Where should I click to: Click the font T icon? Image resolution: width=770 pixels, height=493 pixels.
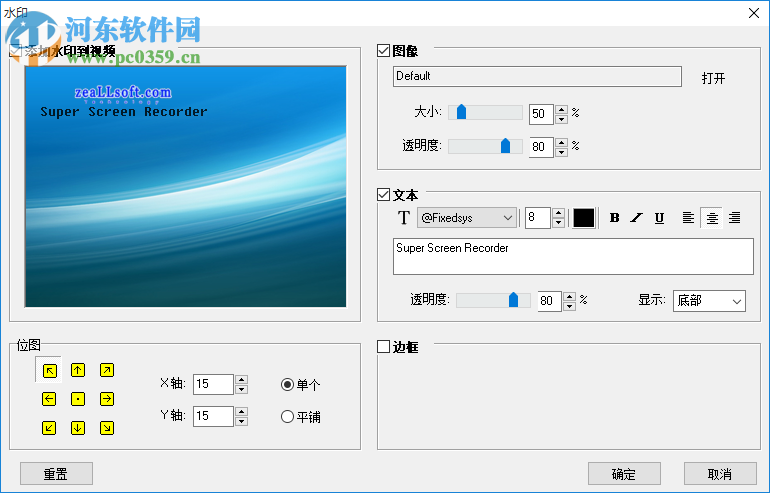click(x=404, y=218)
